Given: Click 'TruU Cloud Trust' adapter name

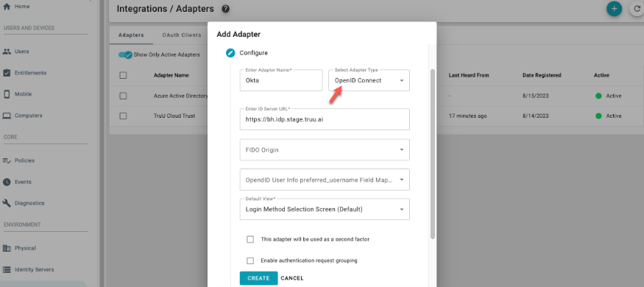Looking at the screenshot, I should tap(174, 116).
